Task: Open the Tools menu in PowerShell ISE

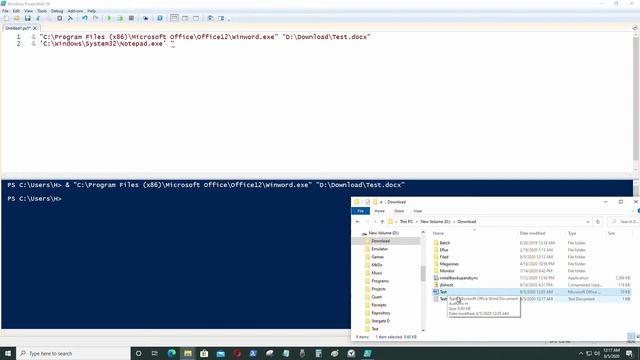Action: tap(42, 11)
